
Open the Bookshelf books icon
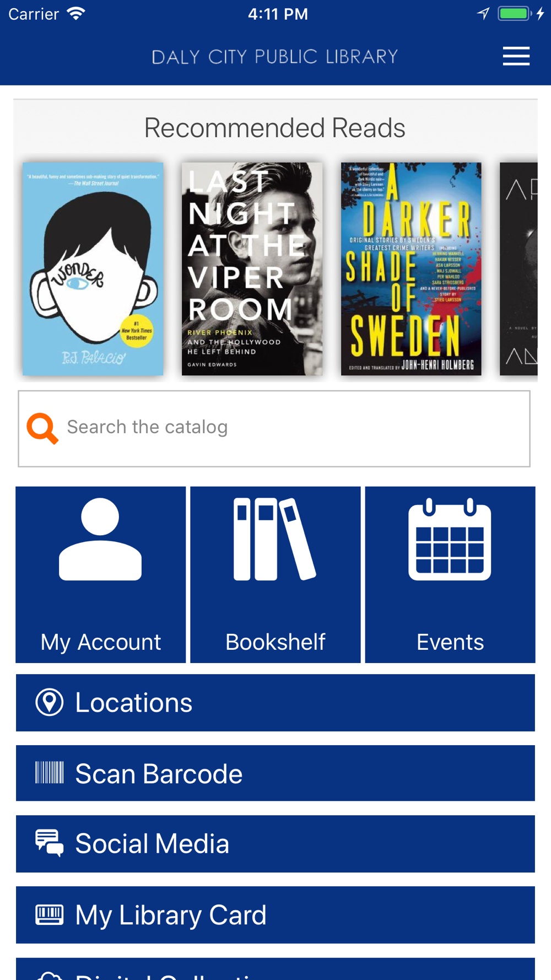274,539
